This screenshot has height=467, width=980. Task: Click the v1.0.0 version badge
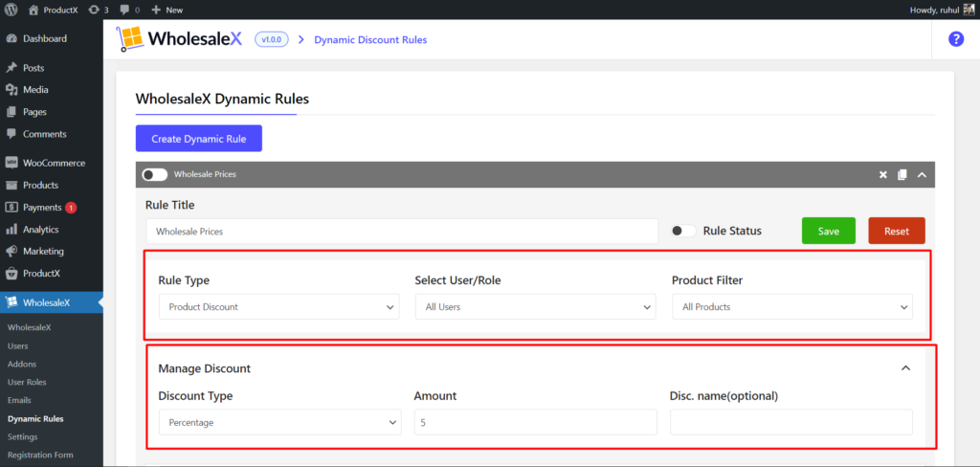271,39
